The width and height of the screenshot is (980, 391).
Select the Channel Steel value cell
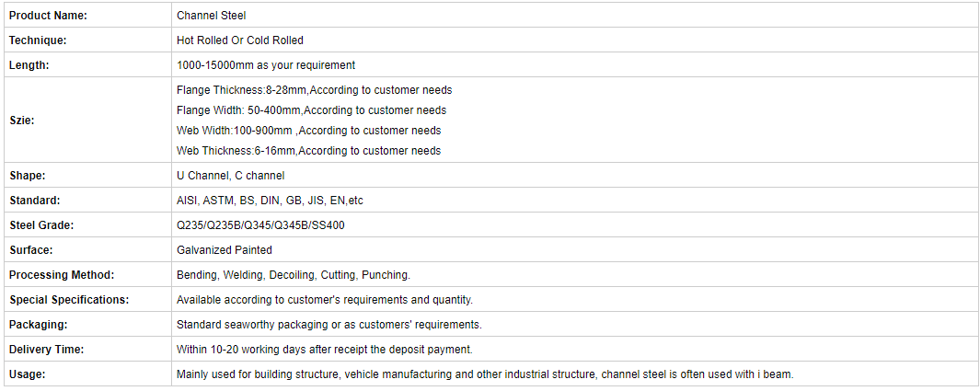pyautogui.click(x=574, y=15)
